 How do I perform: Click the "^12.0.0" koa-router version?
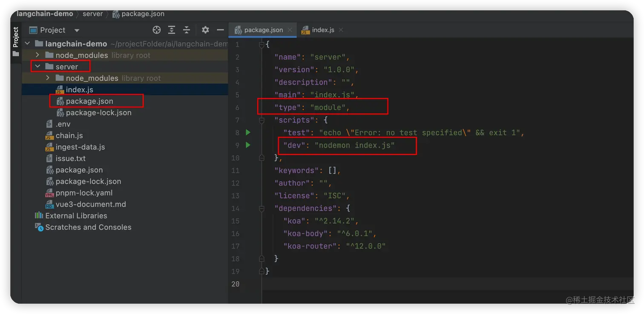click(366, 246)
